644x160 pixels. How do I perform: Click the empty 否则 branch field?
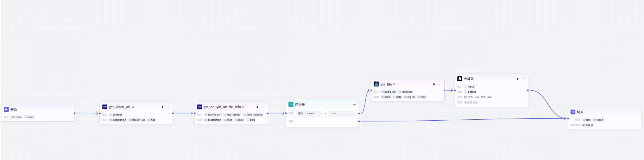(325, 121)
